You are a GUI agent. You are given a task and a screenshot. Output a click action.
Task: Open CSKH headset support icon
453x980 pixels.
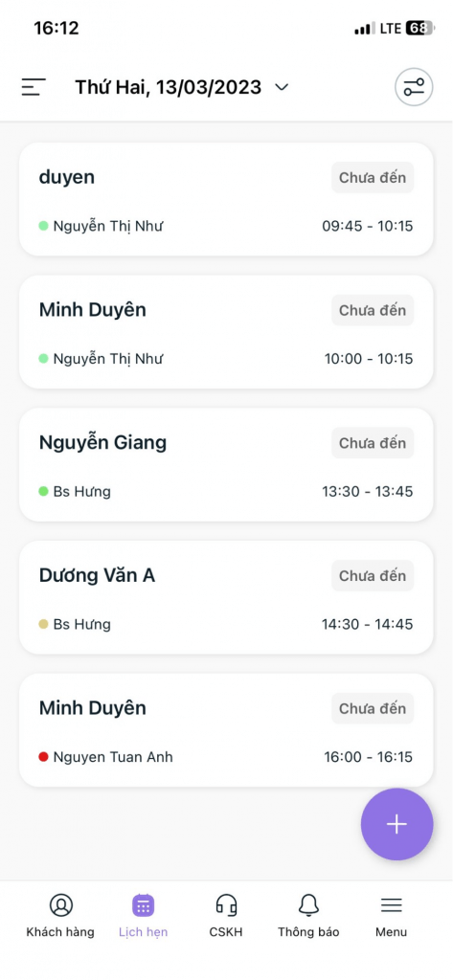click(x=226, y=905)
